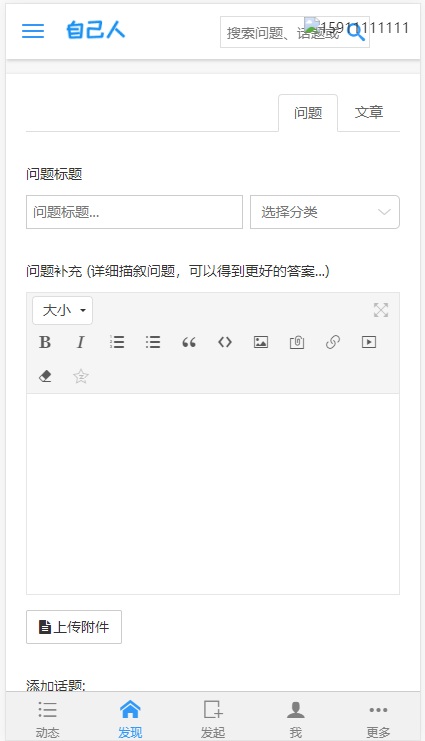The height and width of the screenshot is (741, 425).
Task: Open the 选择分类 dropdown
Action: (x=325, y=212)
